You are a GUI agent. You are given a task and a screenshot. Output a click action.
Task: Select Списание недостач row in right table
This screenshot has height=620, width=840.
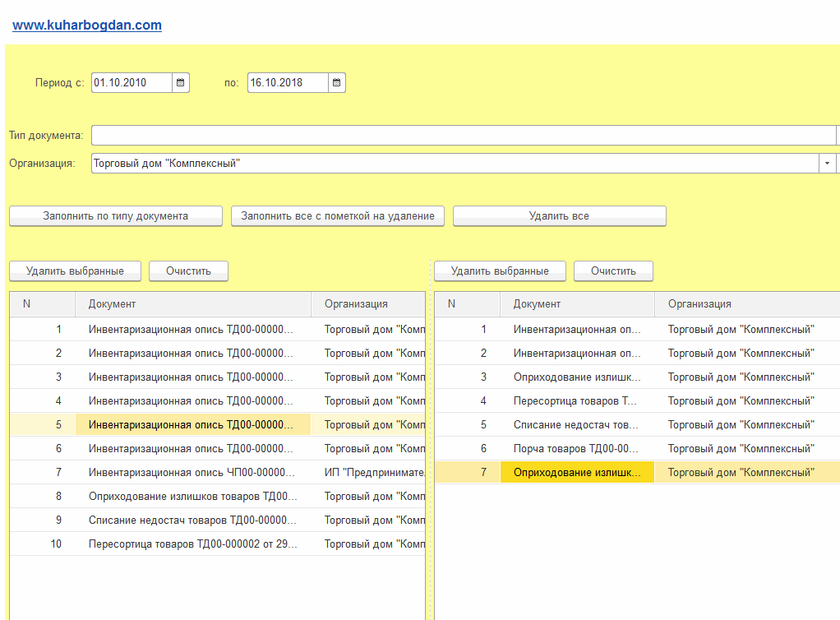(x=576, y=425)
